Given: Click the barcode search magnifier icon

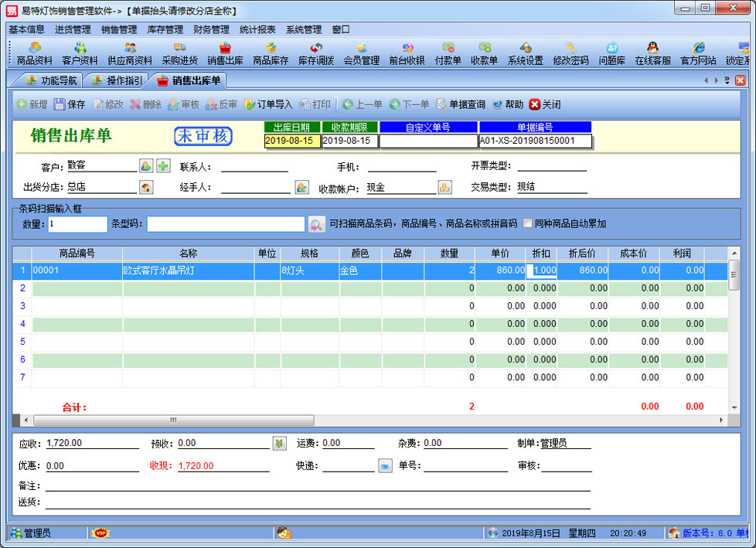Looking at the screenshot, I should click(x=316, y=224).
